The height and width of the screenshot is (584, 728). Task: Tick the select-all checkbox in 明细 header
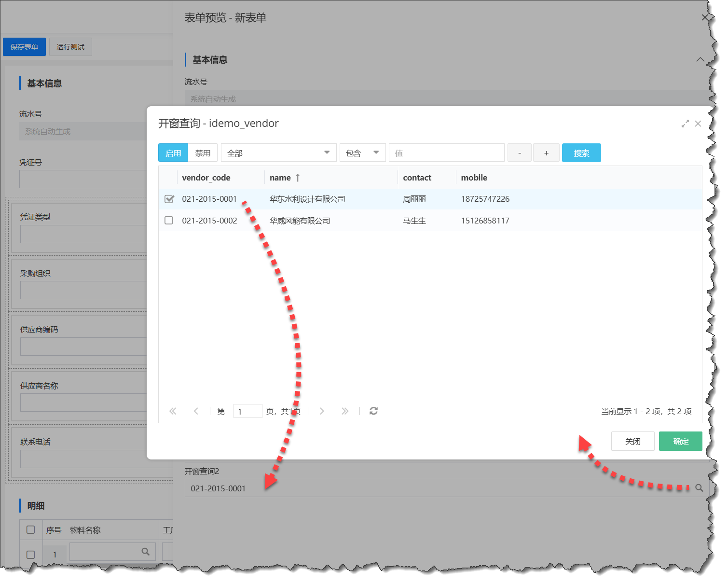pos(31,530)
